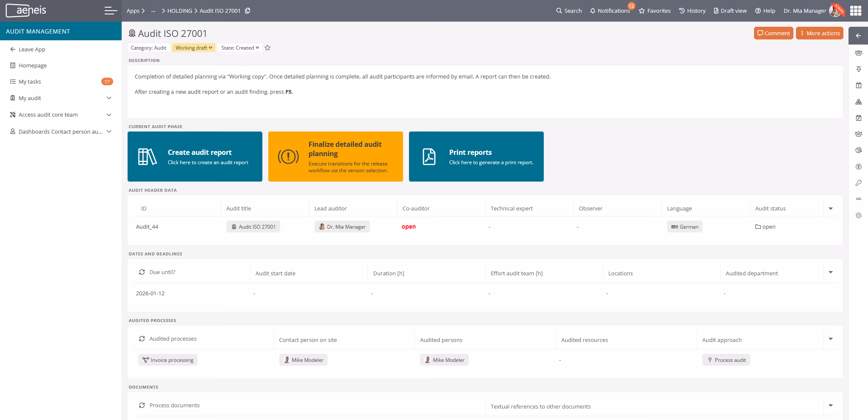Screen dimensions: 868x420
Task: Click the open audit status value
Action: point(765,227)
